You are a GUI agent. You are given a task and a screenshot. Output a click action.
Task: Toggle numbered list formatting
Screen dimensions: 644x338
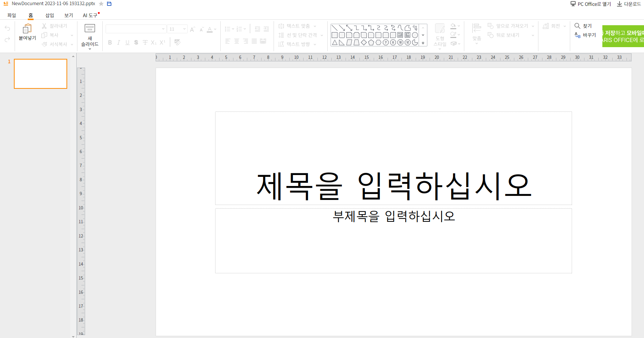pyautogui.click(x=240, y=28)
